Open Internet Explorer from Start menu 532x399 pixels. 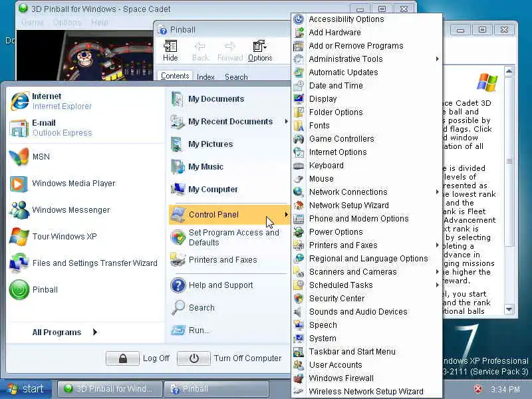pyautogui.click(x=85, y=101)
